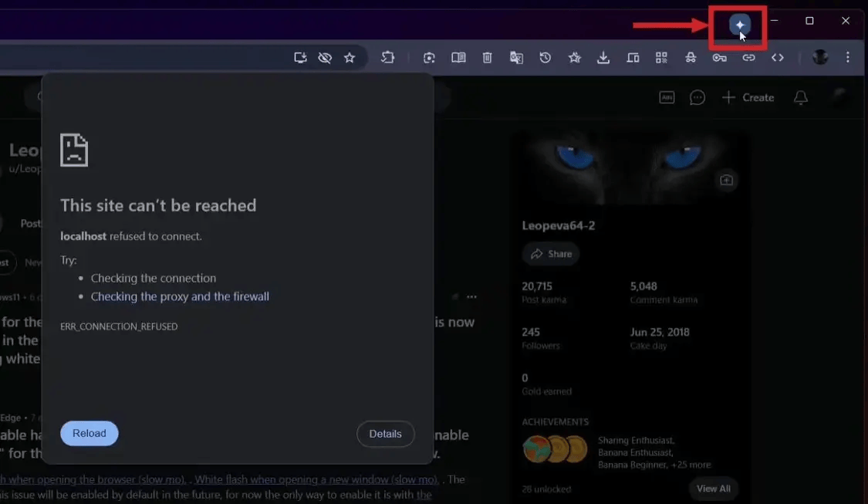The image size is (868, 504).
Task: Bookmark this page with the star icon
Action: tap(350, 58)
